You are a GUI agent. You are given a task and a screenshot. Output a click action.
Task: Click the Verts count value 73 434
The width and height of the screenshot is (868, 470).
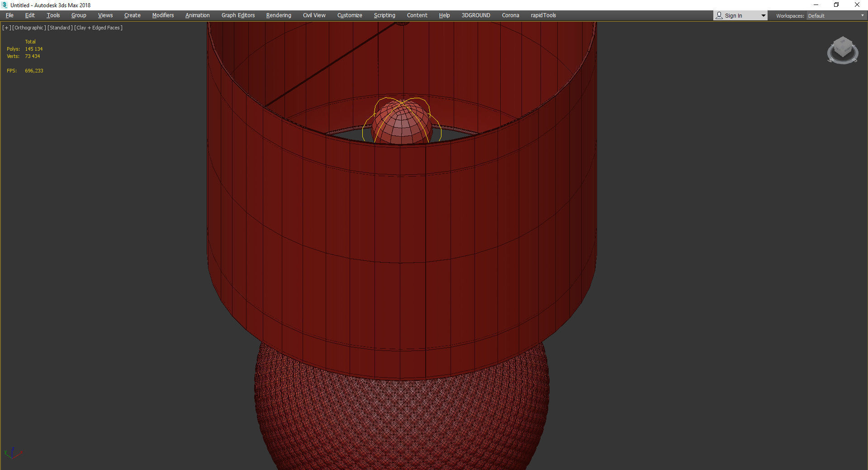33,56
